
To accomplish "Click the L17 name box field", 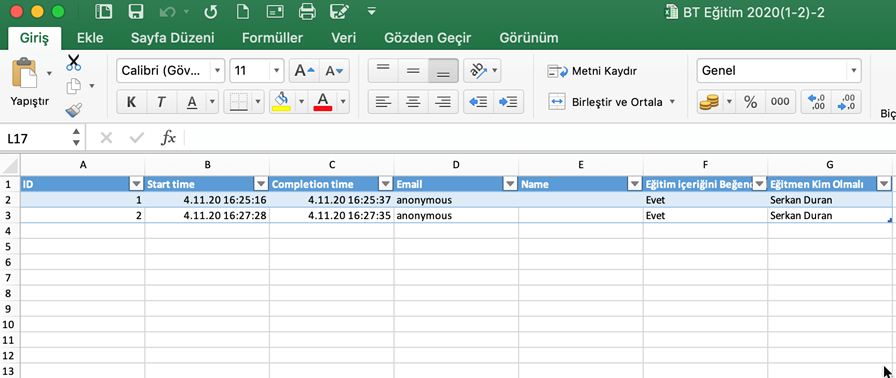I will click(37, 138).
